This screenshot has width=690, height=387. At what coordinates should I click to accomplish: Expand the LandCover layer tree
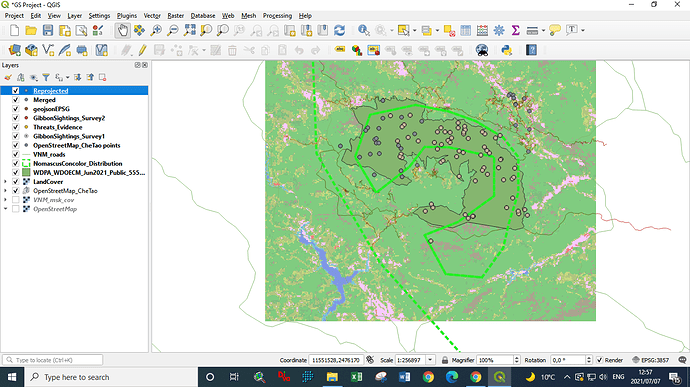click(5, 182)
